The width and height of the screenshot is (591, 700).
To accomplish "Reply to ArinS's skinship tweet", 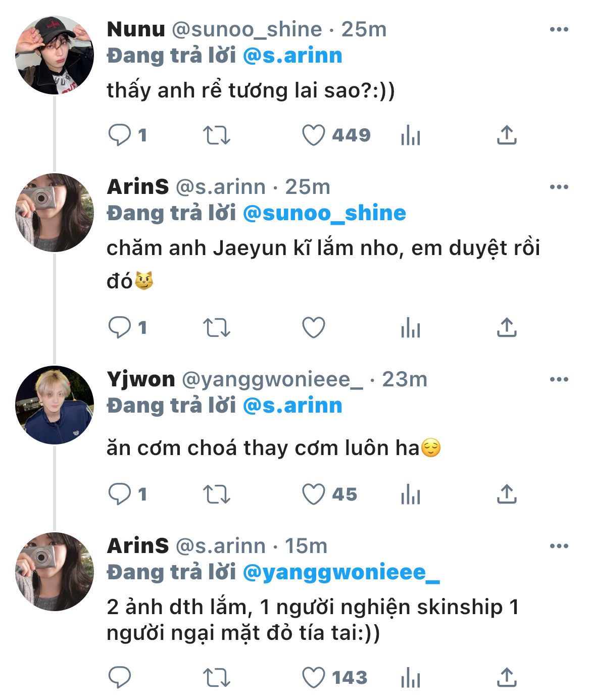I will click(x=120, y=677).
